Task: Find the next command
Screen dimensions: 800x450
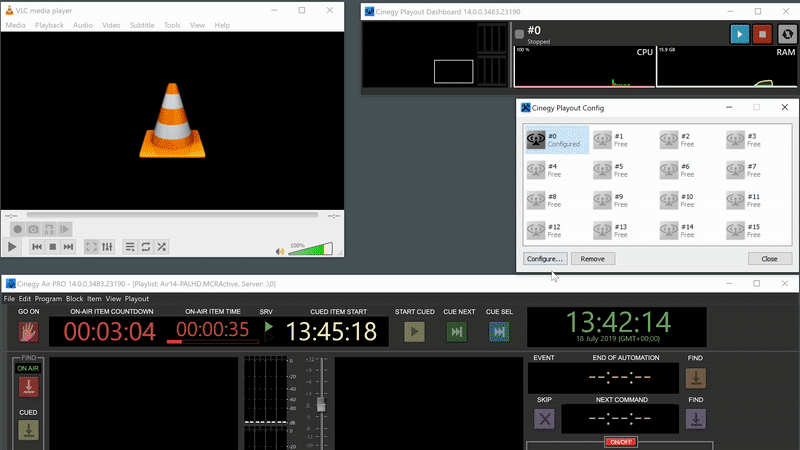Action: point(696,419)
